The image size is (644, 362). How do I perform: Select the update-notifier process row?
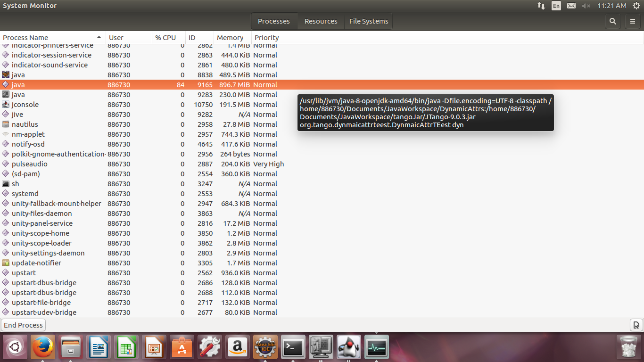point(322,263)
